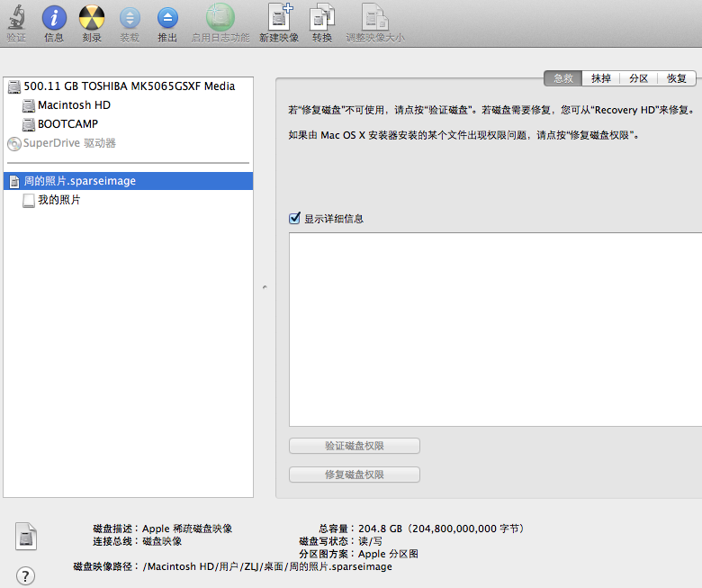Viewport: 702px width, 588px height.
Task: Click the 验证磁盘权限 button
Action: tap(355, 446)
